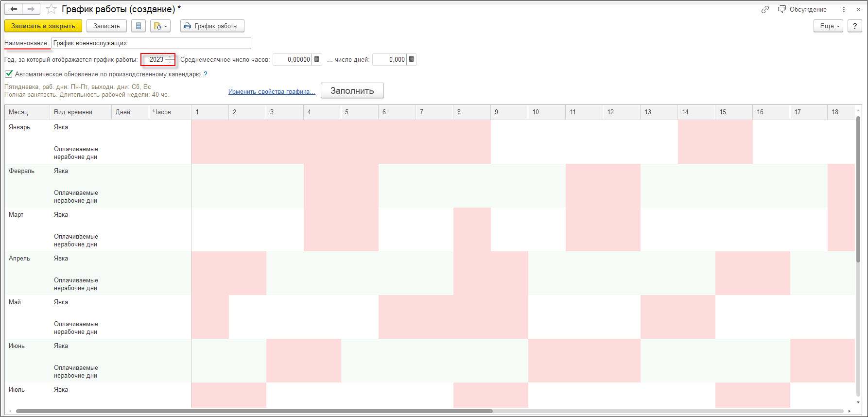The height and width of the screenshot is (417, 868).
Task: Click the year 2023 field
Action: point(154,59)
